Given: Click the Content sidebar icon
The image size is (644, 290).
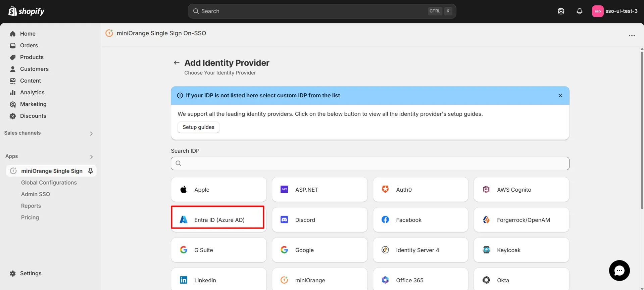Looking at the screenshot, I should tap(13, 81).
